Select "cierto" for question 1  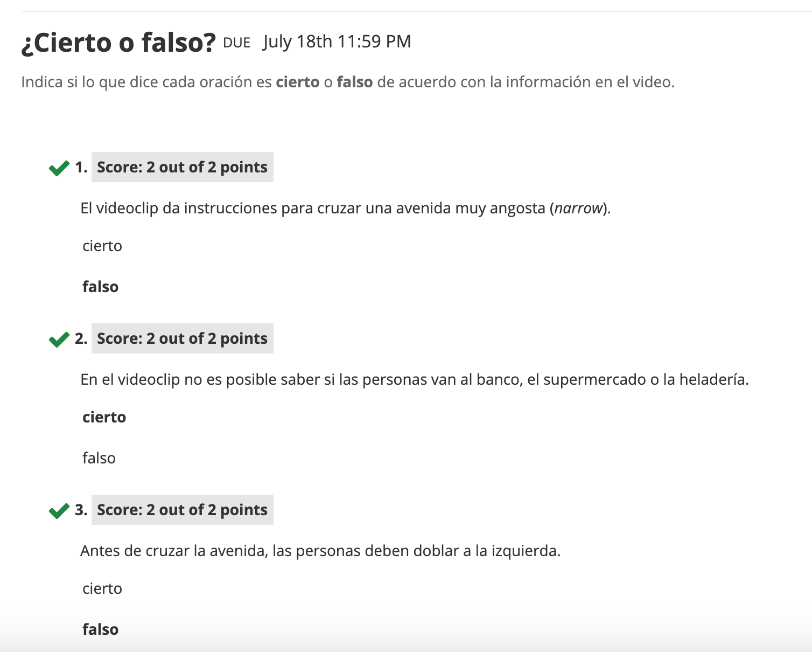pos(102,246)
